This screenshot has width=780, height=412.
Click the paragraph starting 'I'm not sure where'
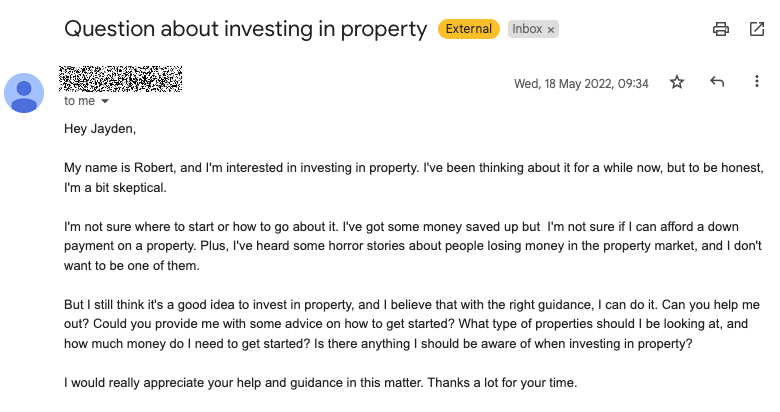[413, 246]
